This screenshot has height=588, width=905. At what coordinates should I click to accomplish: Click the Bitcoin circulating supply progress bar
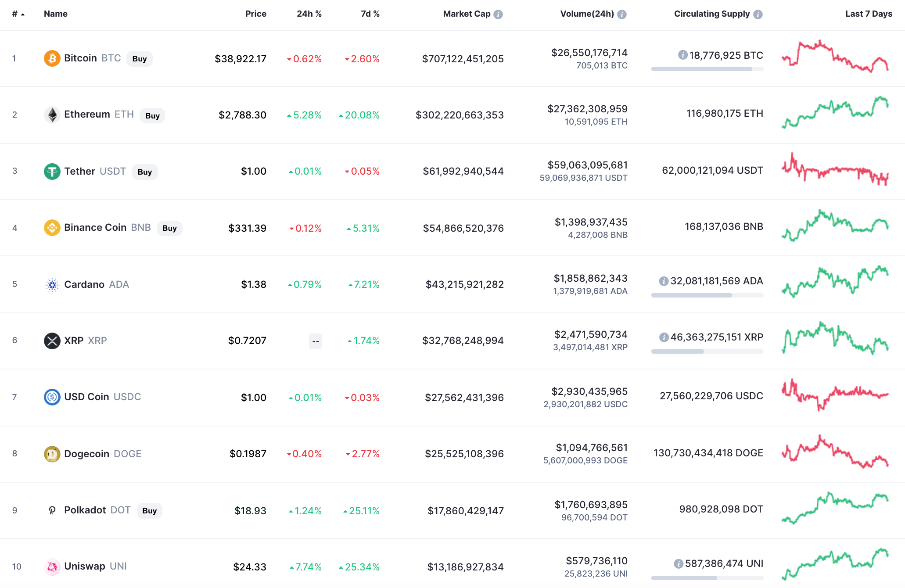coord(707,69)
